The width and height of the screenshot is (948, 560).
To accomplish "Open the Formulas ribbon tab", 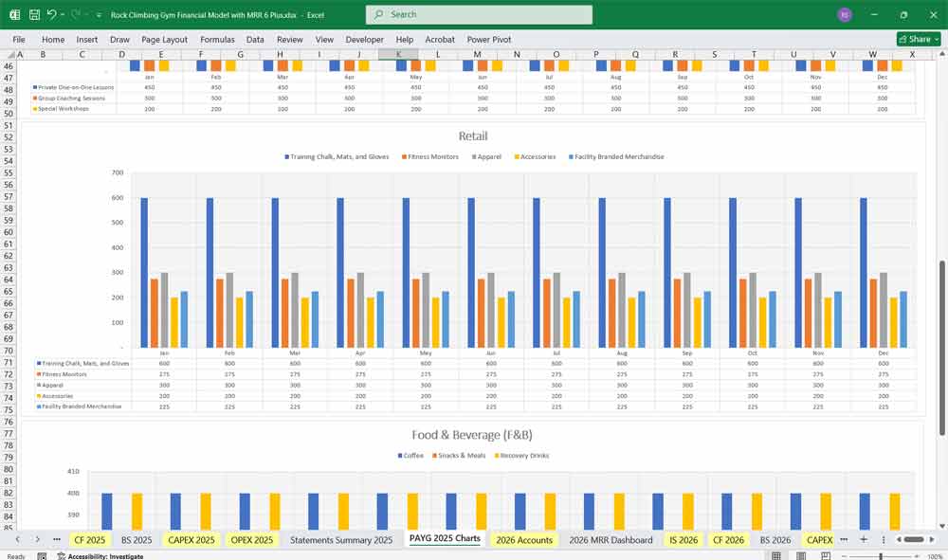I will [x=217, y=40].
